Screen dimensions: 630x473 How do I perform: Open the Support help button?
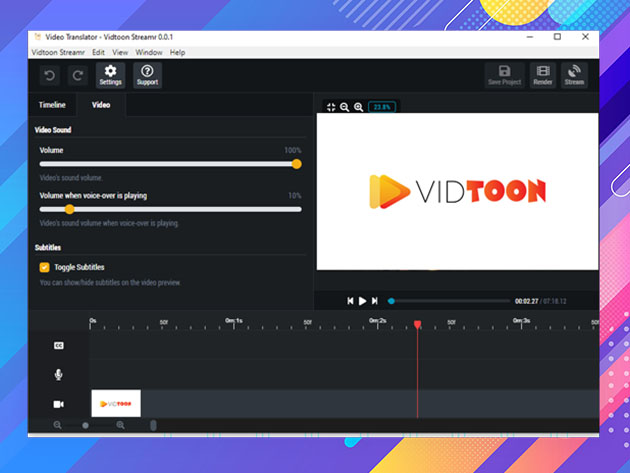(147, 75)
